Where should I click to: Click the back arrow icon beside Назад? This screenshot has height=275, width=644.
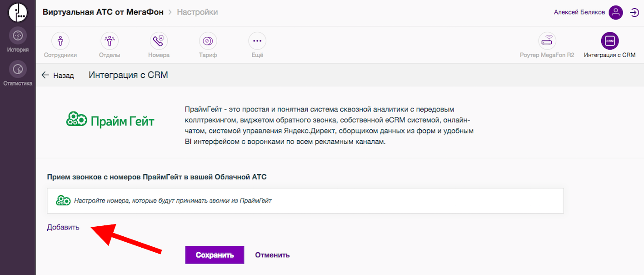45,75
